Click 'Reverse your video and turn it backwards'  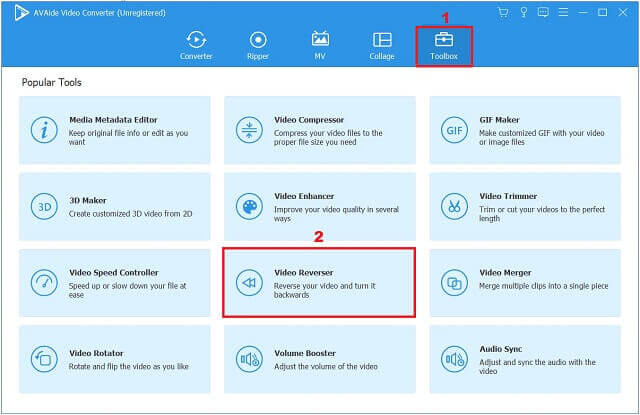324,290
